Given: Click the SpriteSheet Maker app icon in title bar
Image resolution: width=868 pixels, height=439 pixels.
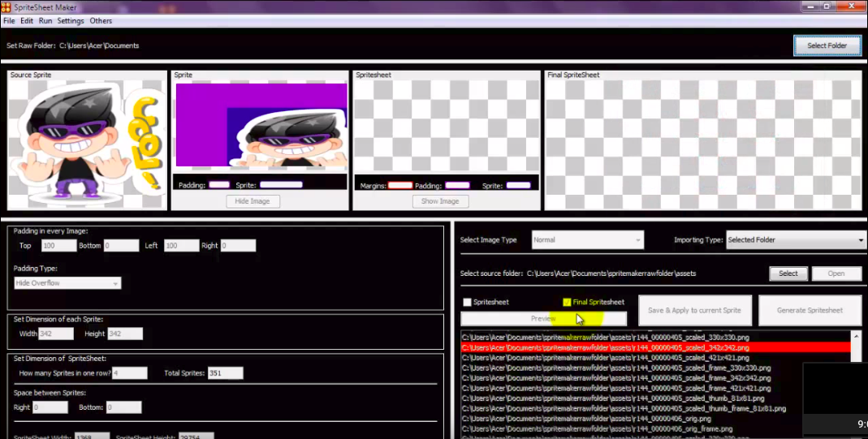Looking at the screenshot, I should coord(6,7).
